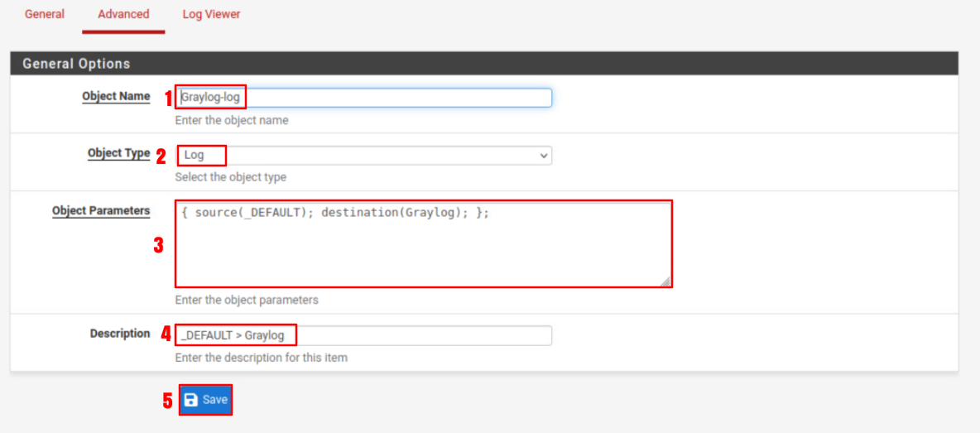Switch to the General tab
The height and width of the screenshot is (433, 980).
(45, 14)
